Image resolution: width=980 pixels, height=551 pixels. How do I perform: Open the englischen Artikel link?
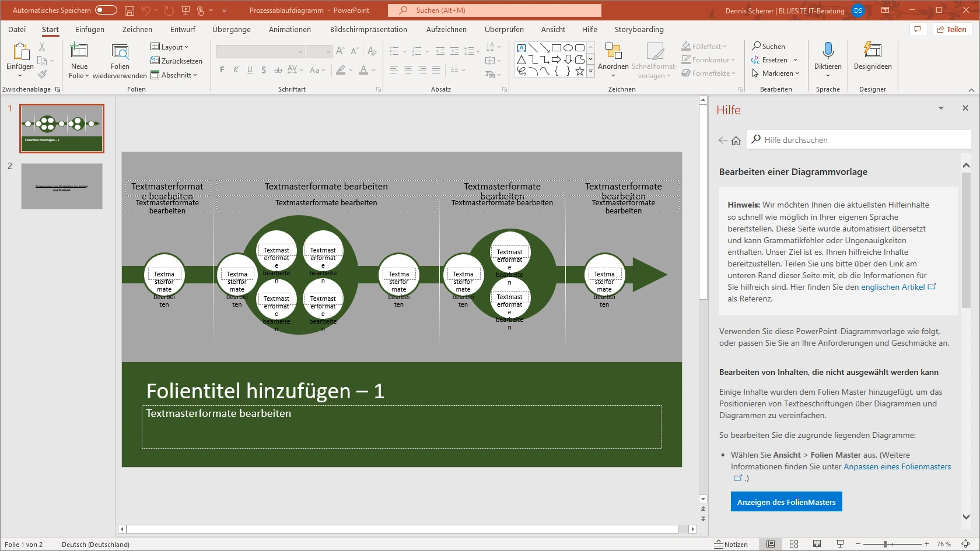coord(892,287)
